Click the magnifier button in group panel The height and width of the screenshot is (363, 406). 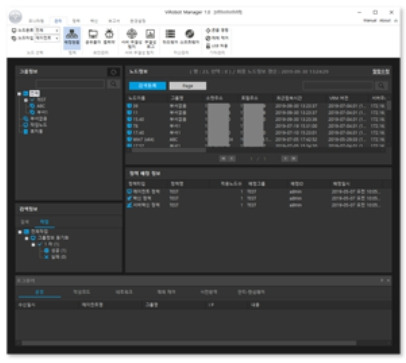click(x=113, y=84)
